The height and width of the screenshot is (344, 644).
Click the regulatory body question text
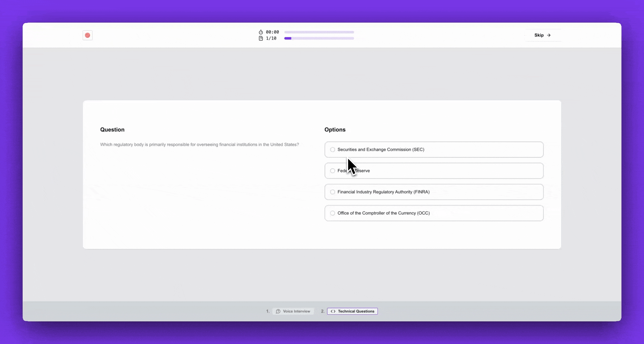(x=200, y=145)
